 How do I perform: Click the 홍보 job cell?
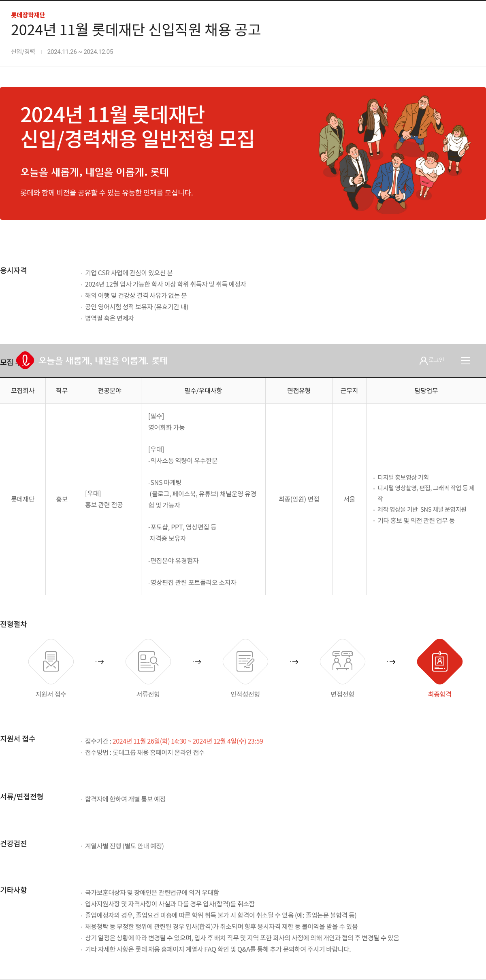click(x=62, y=499)
